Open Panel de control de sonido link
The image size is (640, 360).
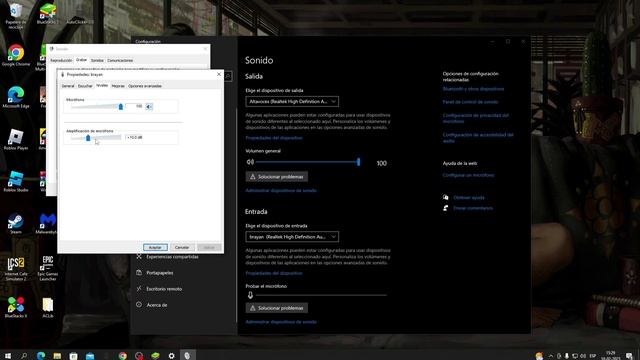470,102
